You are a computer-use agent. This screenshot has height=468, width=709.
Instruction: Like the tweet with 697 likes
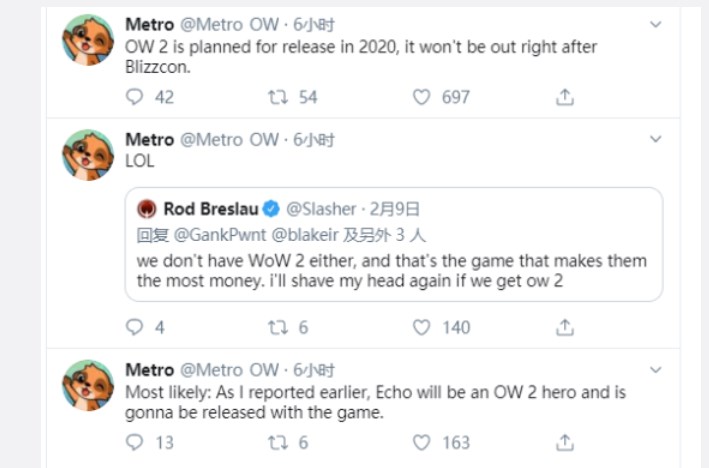422,97
